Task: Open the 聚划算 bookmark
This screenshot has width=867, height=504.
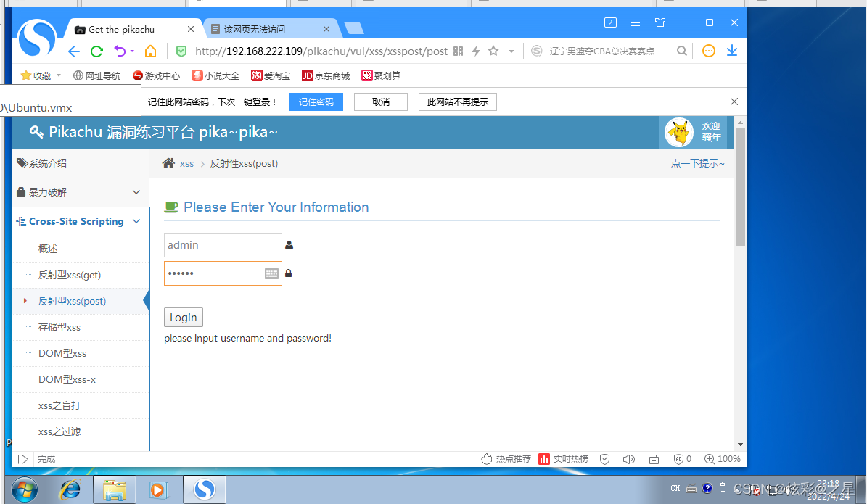Action: coord(381,75)
